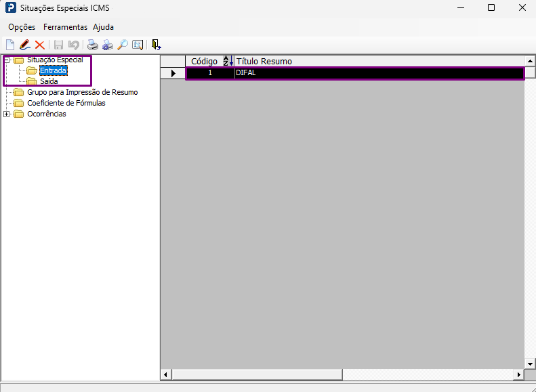Click the Título Resumo column header
The width and height of the screenshot is (536, 392).
tap(379, 61)
